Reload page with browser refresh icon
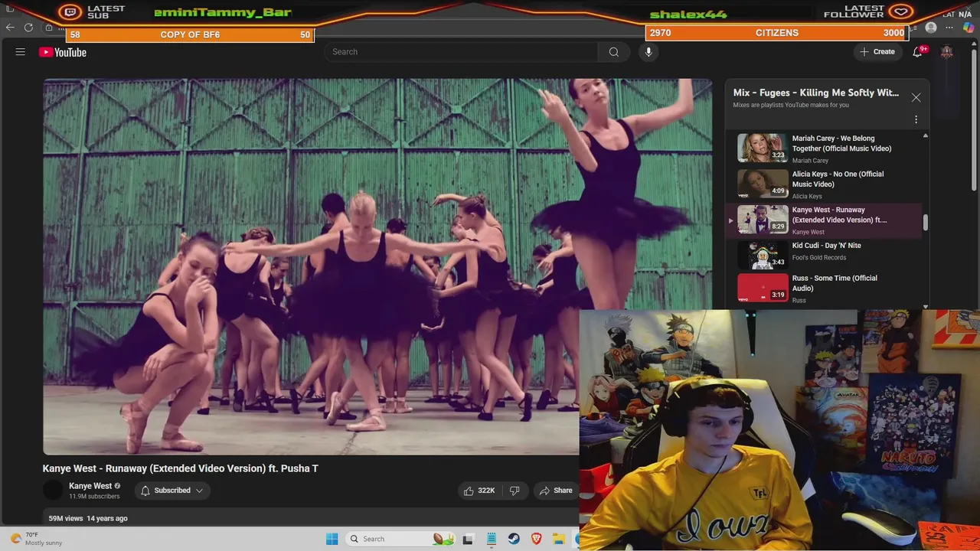980x551 pixels. [28, 28]
